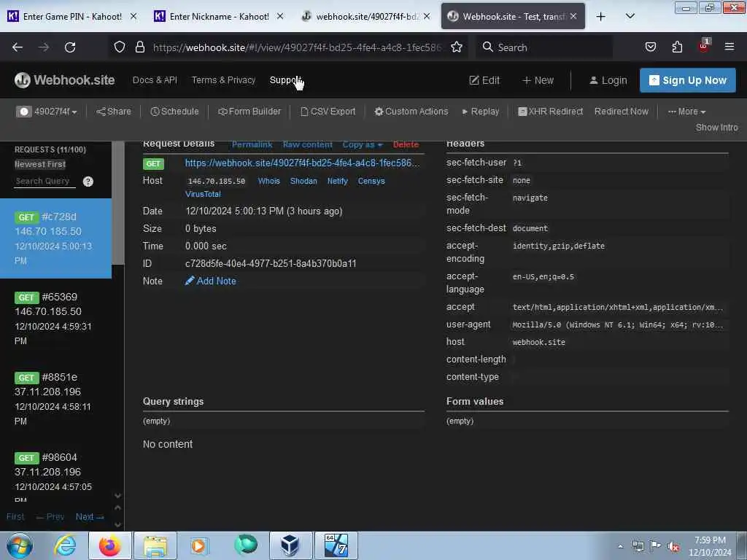Bookmark page with star icon
The height and width of the screenshot is (560, 747).
point(457,47)
